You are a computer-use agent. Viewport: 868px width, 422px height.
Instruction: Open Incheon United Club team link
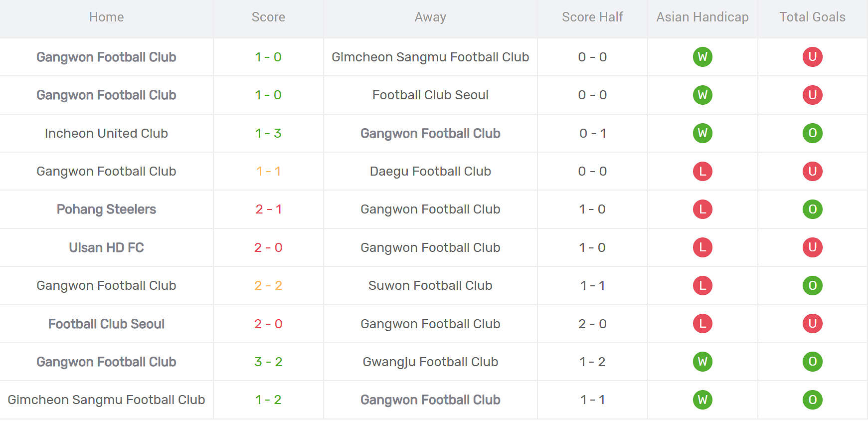[106, 133]
